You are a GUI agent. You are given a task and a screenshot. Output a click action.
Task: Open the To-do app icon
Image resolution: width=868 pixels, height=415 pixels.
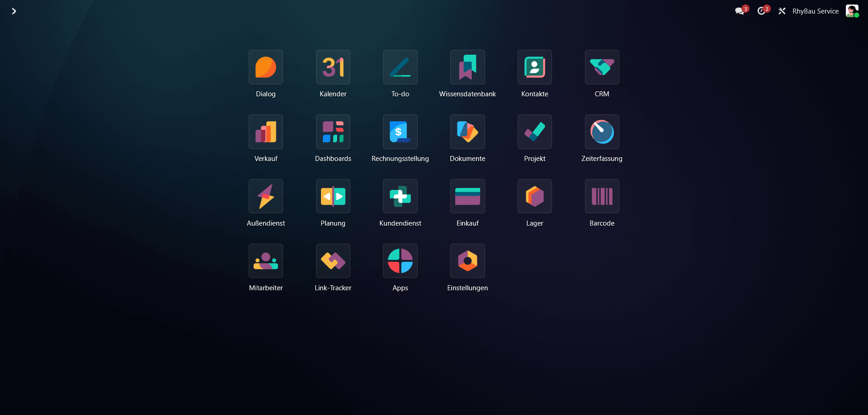coord(400,67)
